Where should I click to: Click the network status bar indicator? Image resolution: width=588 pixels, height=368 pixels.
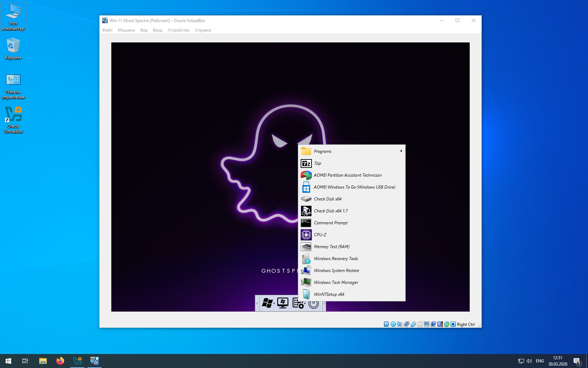click(406, 324)
